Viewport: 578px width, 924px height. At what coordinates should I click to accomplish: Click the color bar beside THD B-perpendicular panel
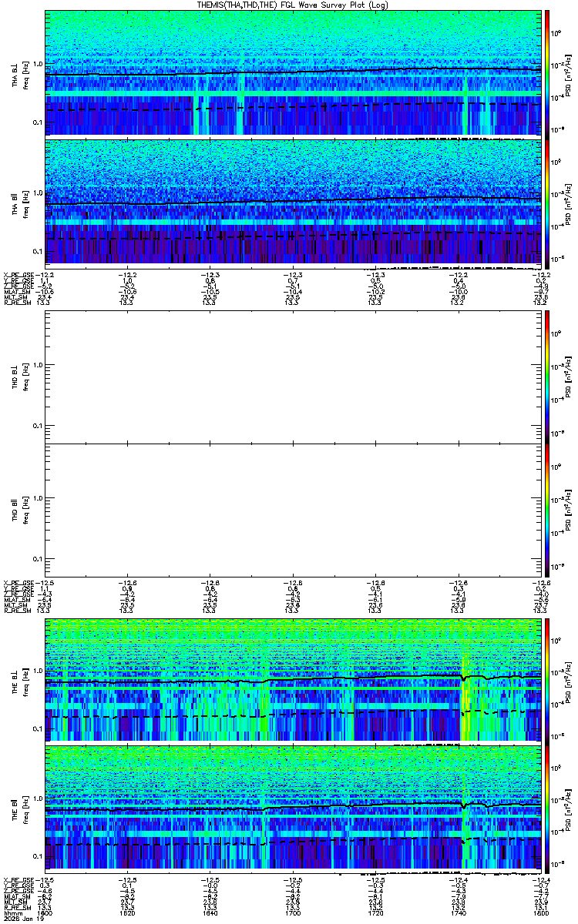point(547,376)
